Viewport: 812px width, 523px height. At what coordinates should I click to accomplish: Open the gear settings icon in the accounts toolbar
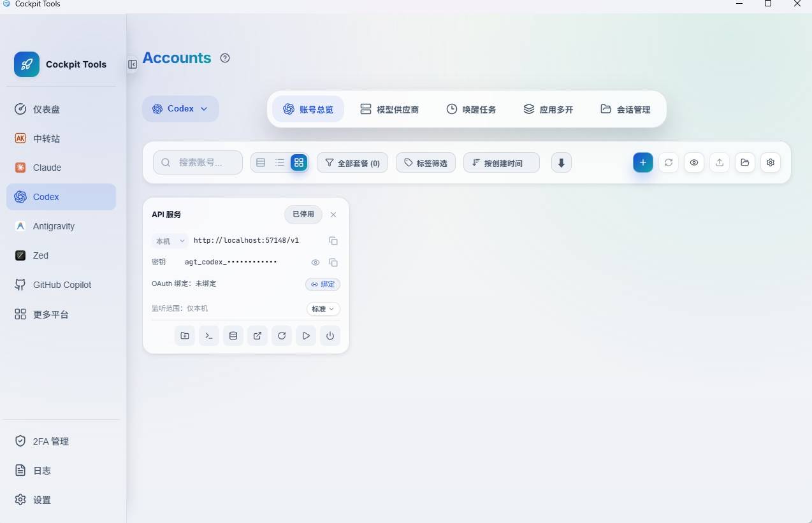point(771,162)
